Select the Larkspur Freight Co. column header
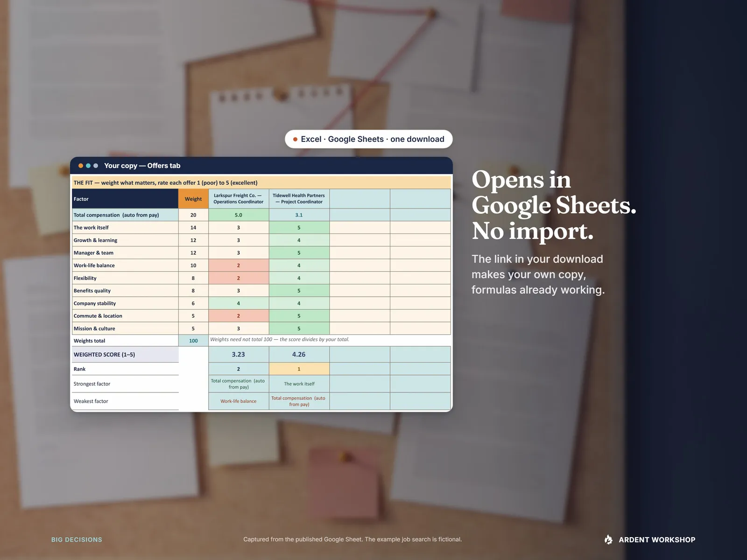This screenshot has width=747, height=560. pos(239,199)
